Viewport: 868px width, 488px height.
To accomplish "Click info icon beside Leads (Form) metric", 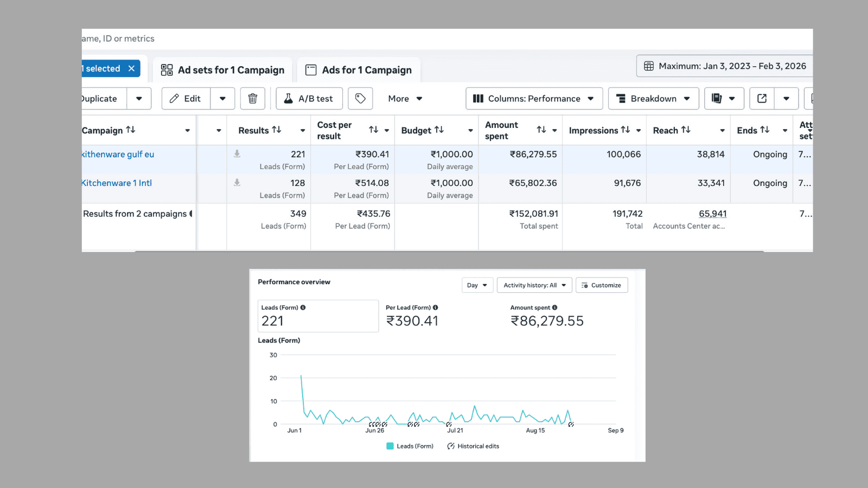I will tap(303, 307).
